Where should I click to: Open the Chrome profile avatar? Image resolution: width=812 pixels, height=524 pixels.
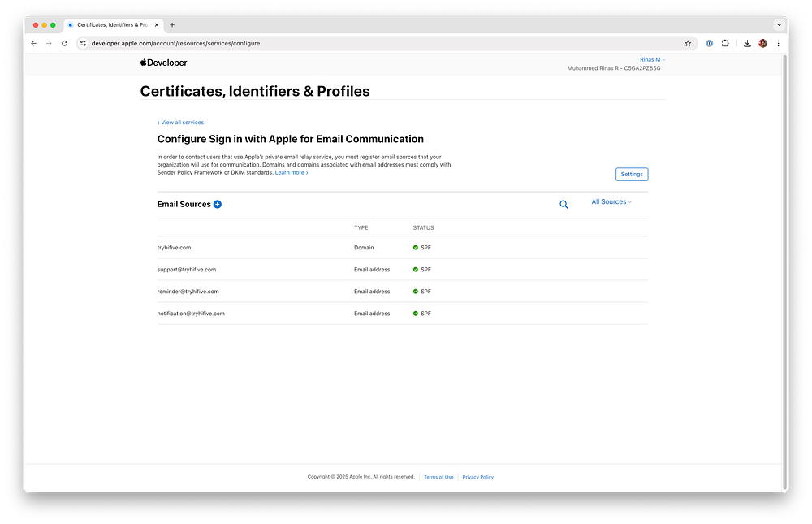pos(762,44)
